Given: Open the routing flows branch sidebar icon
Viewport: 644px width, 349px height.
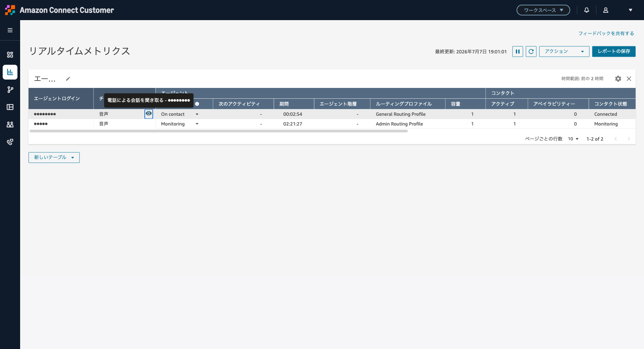Looking at the screenshot, I should click(10, 90).
